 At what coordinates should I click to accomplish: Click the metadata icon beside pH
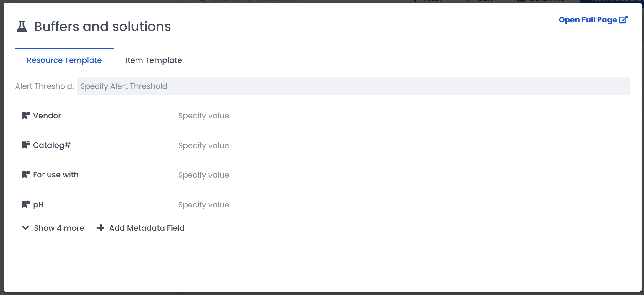pyautogui.click(x=25, y=204)
